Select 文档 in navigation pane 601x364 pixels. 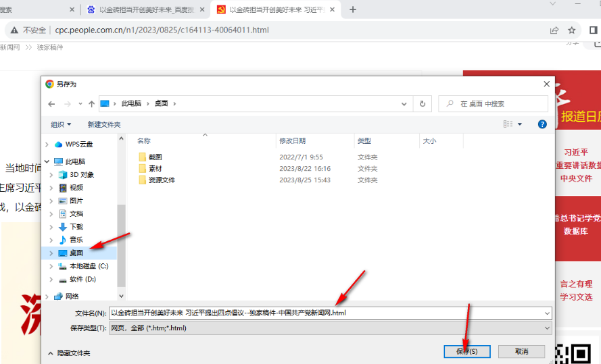(76, 213)
